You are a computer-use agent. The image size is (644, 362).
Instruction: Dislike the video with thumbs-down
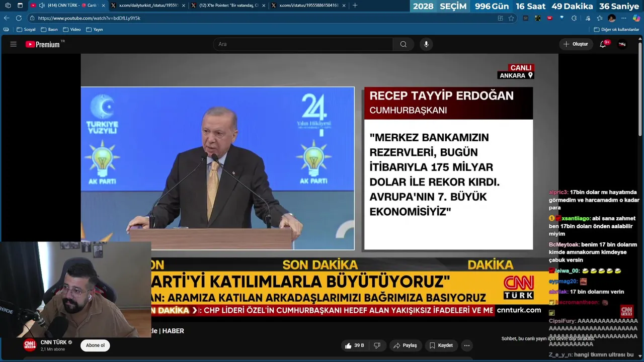point(377,345)
